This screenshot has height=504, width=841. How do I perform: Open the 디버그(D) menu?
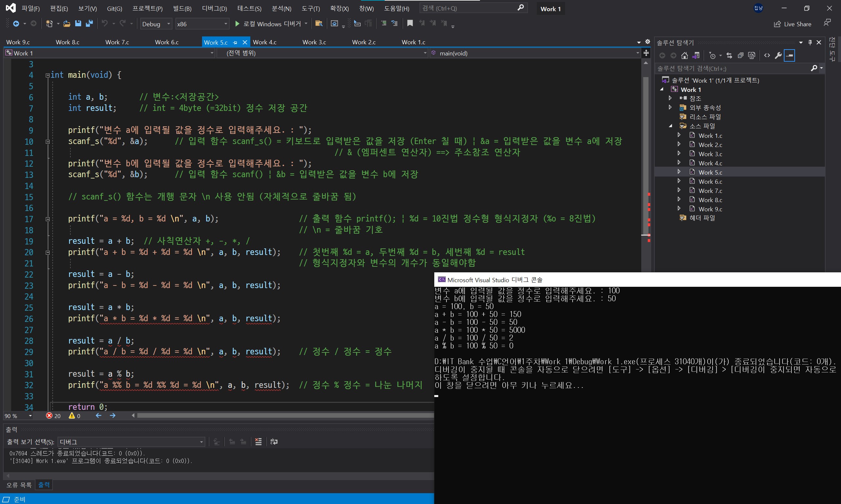pos(214,9)
